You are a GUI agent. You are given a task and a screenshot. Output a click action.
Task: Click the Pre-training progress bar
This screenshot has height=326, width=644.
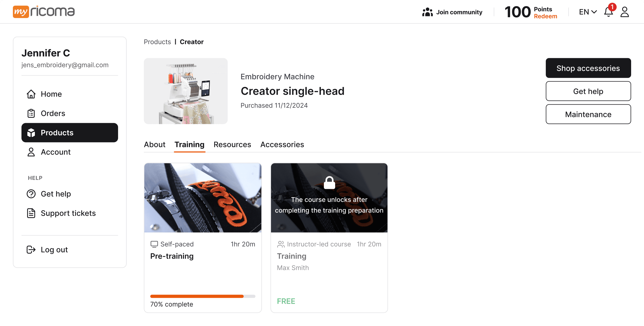click(203, 296)
